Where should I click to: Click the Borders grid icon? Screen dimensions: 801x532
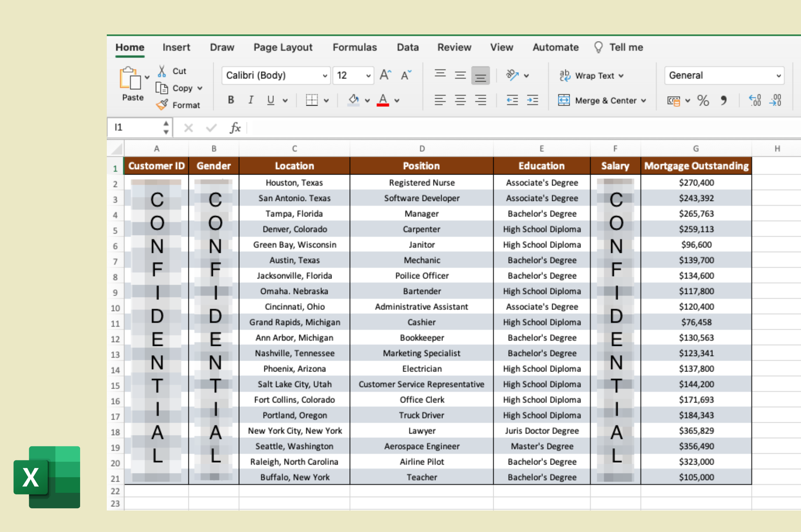pos(311,100)
